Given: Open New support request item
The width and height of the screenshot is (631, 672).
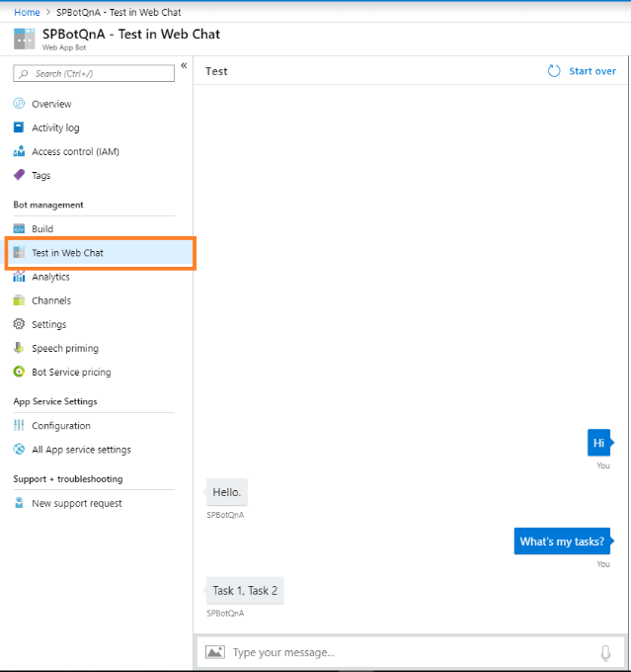Looking at the screenshot, I should coord(77,503).
